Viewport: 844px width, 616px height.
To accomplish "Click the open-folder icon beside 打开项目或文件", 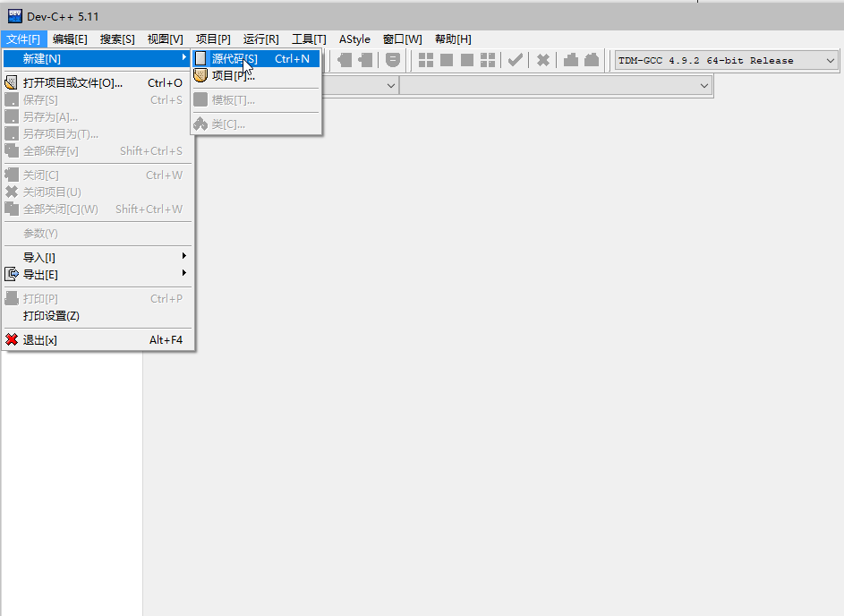I will click(12, 83).
